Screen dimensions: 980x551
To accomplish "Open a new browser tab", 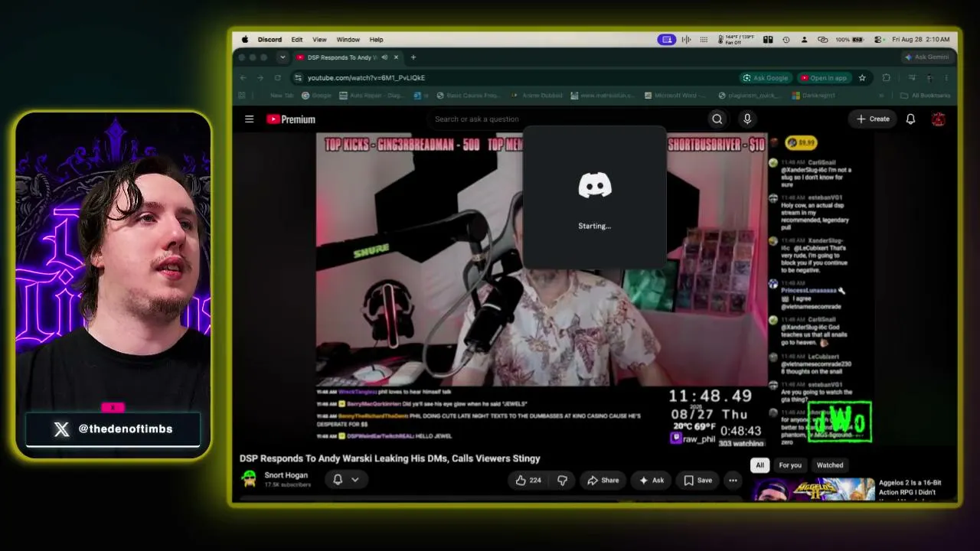I will tap(413, 57).
